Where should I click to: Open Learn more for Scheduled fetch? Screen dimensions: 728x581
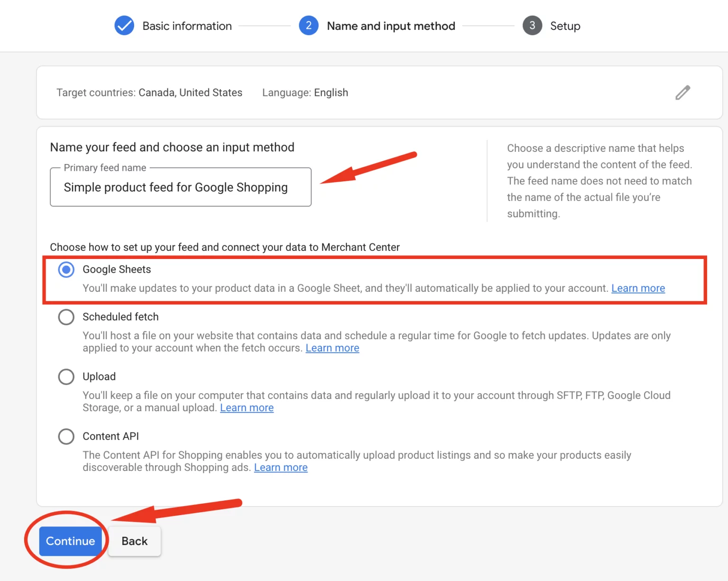click(332, 348)
